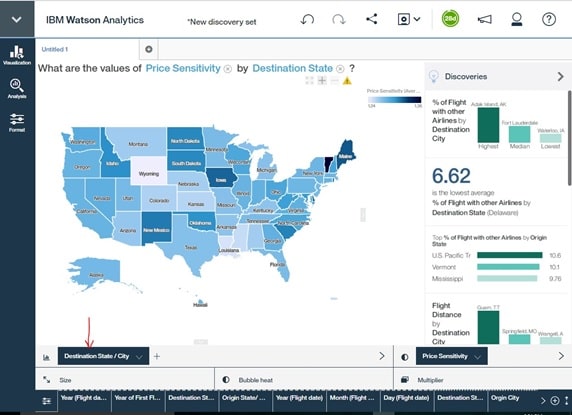Open the Analysis panel in sidebar
The width and height of the screenshot is (572, 415).
tap(17, 89)
